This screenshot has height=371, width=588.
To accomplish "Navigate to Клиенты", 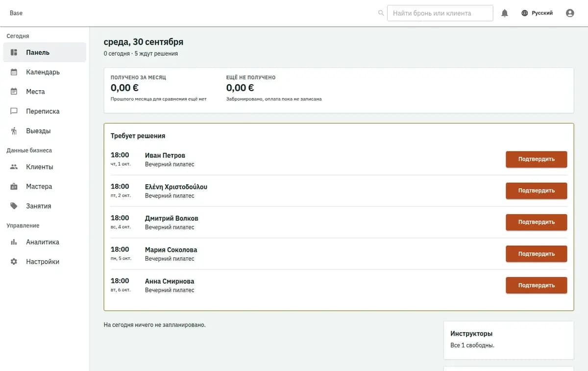I will 45,167.
